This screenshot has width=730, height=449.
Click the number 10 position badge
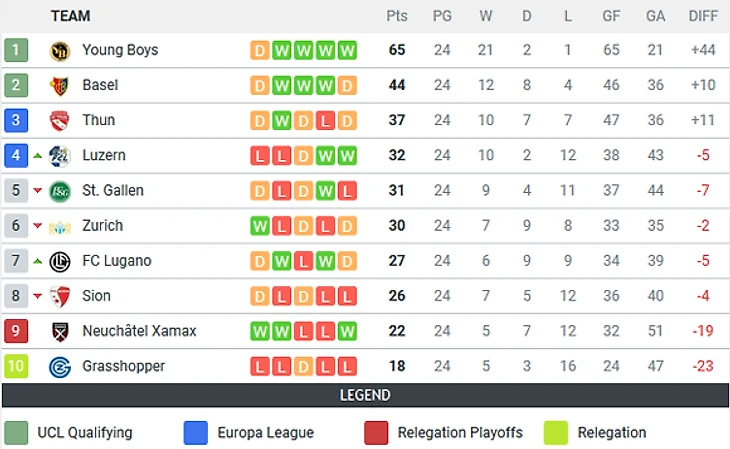tap(16, 366)
